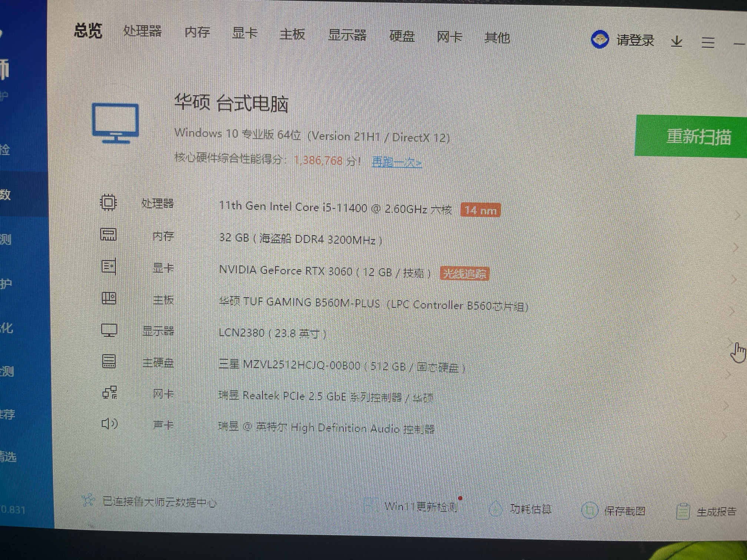Click the Windows 10 version text

pyautogui.click(x=312, y=135)
